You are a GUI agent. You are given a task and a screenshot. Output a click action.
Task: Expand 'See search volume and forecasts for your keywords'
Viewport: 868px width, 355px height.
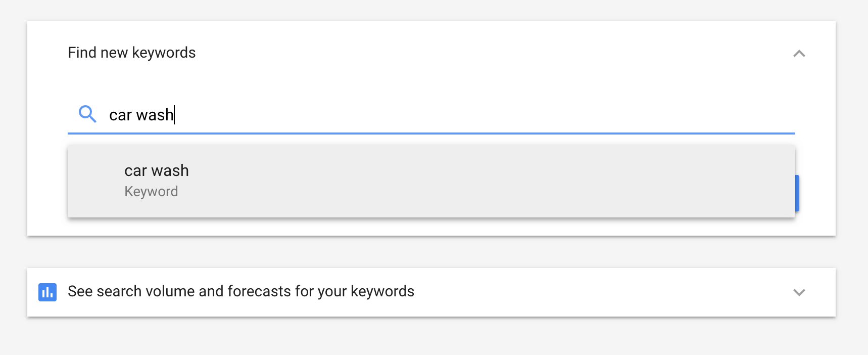[x=799, y=291]
